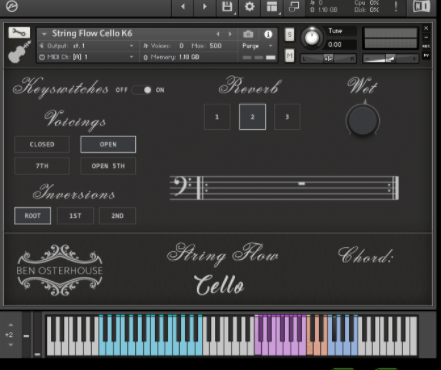Click the violin instrument icon
The image size is (441, 370).
click(19, 52)
